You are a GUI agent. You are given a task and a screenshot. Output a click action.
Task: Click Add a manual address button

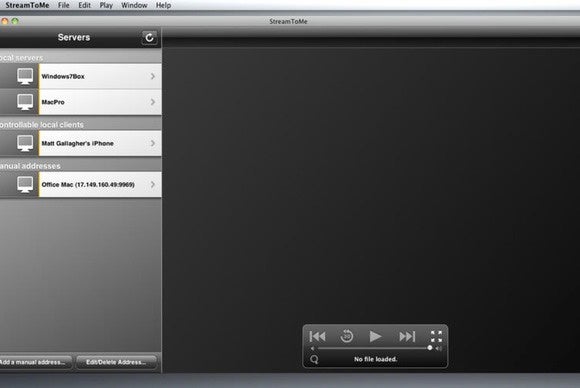point(36,362)
